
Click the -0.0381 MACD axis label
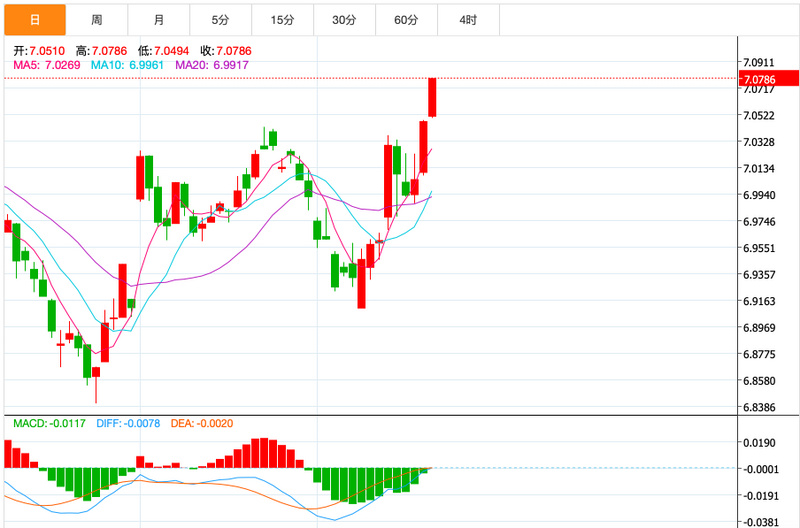[x=760, y=522]
